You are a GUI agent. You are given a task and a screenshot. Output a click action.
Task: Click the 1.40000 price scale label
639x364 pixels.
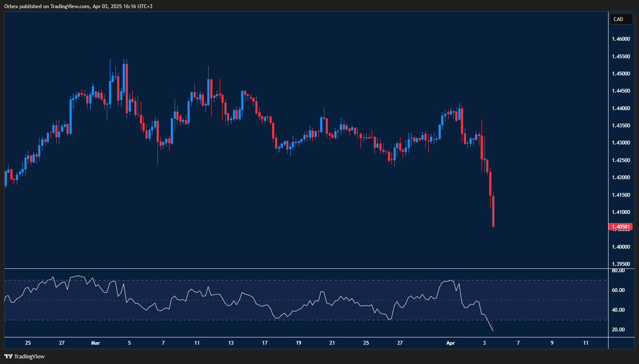pyautogui.click(x=621, y=247)
